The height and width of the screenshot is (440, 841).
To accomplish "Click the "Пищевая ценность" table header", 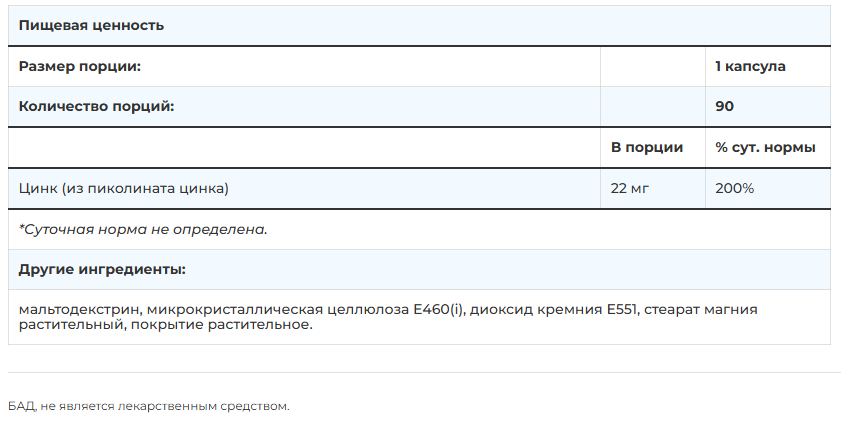I will [x=92, y=25].
